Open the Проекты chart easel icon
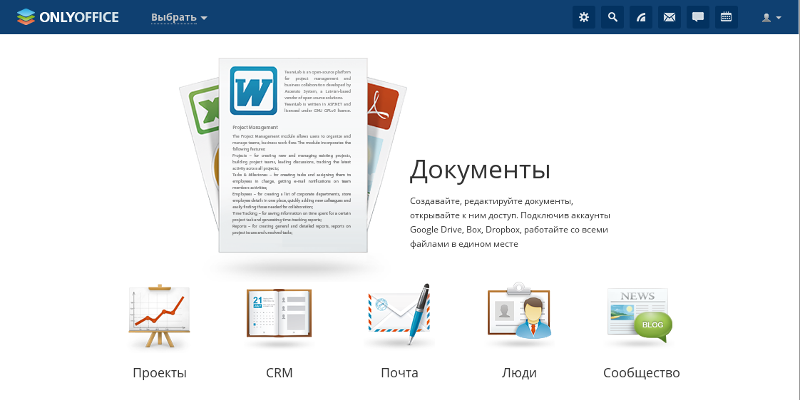Image resolution: width=800 pixels, height=400 pixels. [x=159, y=315]
